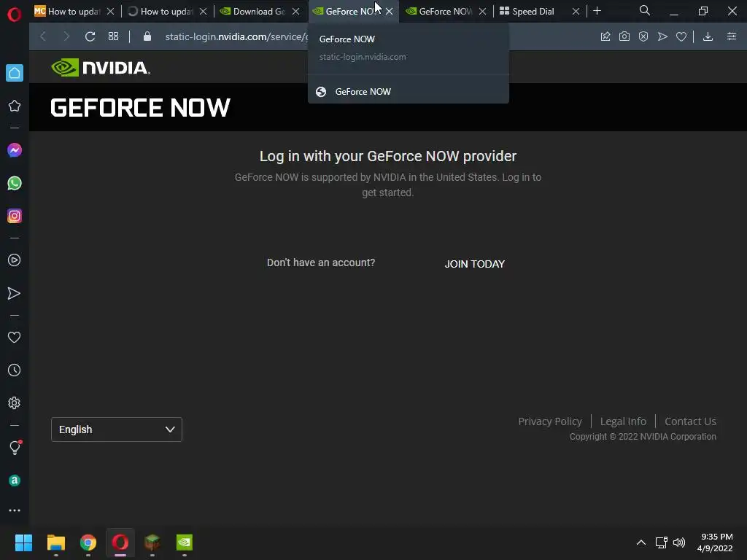Open the Legal Info link
This screenshot has height=560, width=747.
pos(623,421)
